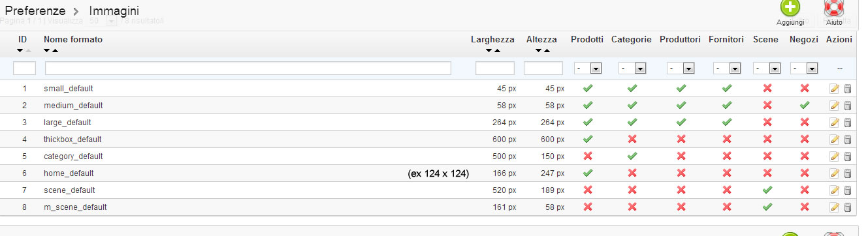The width and height of the screenshot is (868, 236).
Task: Open the Negozi filter dropdown
Action: pyautogui.click(x=804, y=68)
